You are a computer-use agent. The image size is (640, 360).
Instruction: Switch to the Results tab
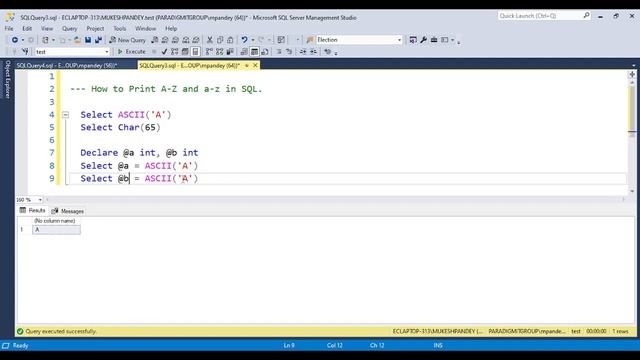click(x=33, y=211)
